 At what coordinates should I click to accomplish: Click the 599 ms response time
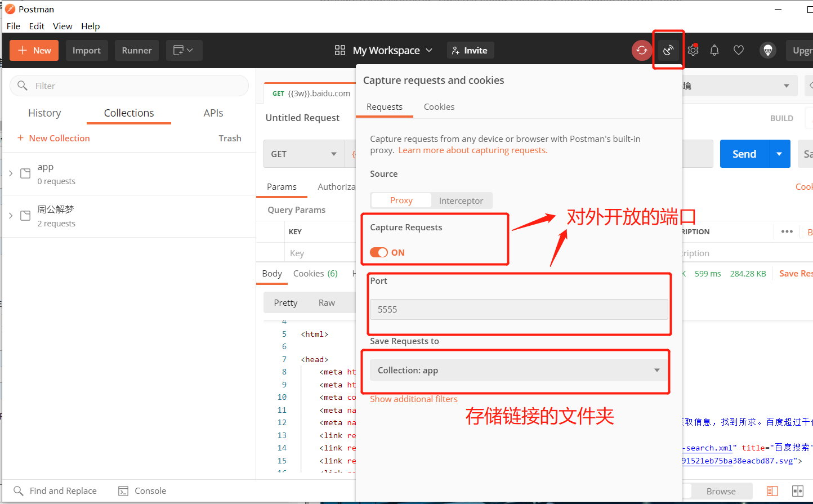click(708, 274)
